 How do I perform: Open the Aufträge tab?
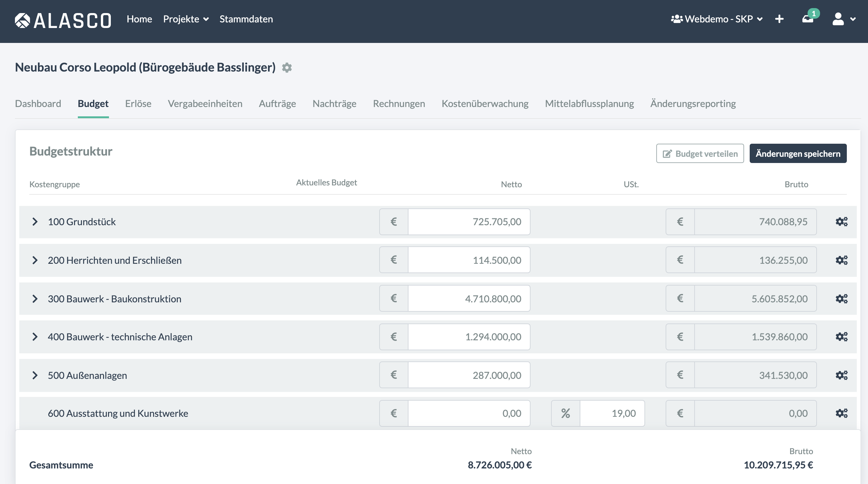[277, 104]
